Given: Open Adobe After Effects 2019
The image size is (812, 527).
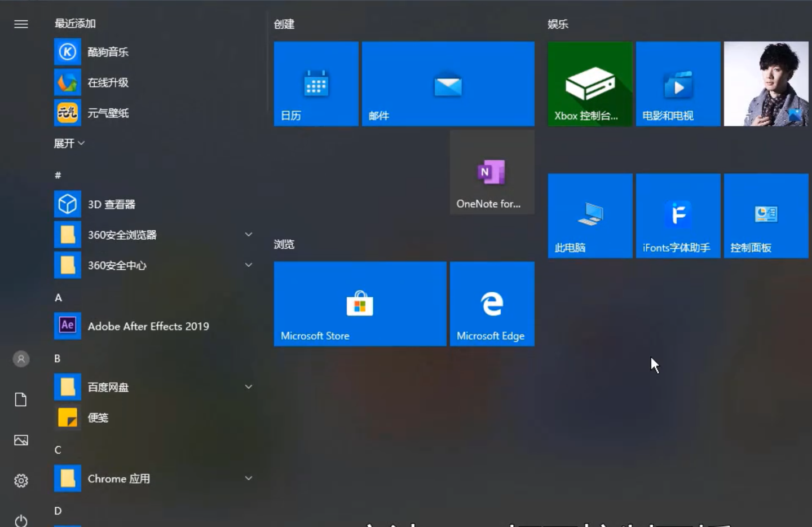Looking at the screenshot, I should 148,326.
